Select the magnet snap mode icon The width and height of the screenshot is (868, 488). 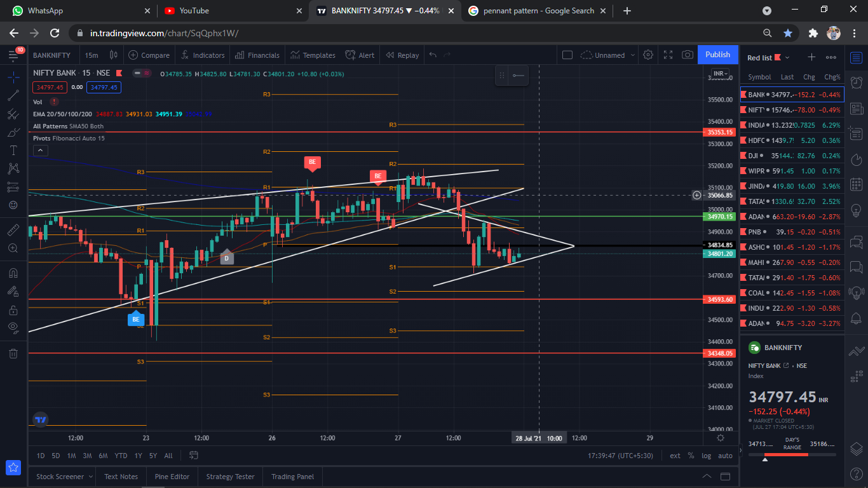pos(13,273)
